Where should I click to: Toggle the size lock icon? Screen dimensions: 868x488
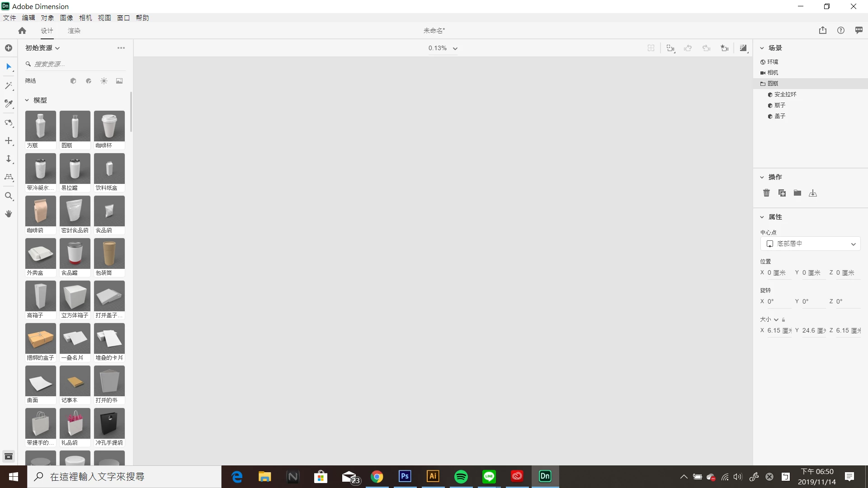(783, 319)
